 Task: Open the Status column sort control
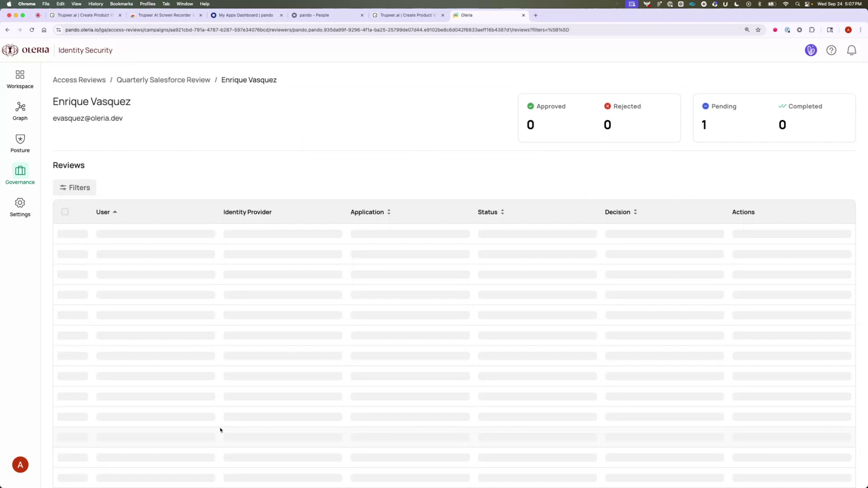point(502,211)
